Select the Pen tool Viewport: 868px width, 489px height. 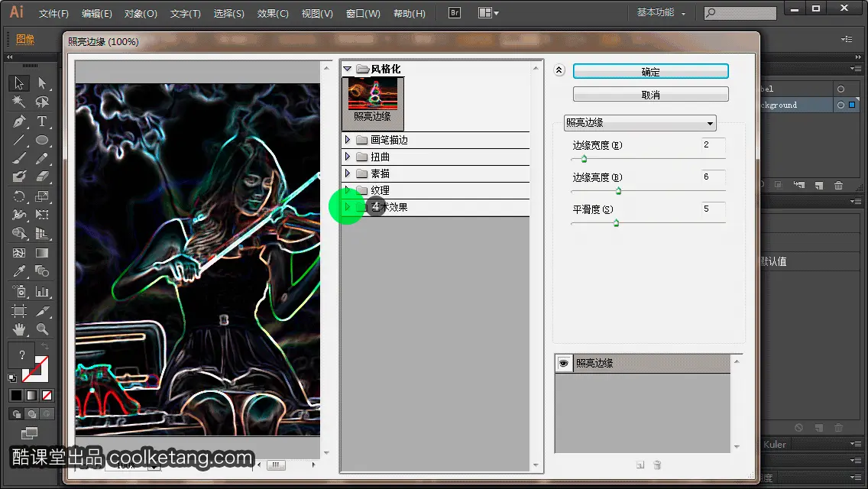(x=19, y=121)
